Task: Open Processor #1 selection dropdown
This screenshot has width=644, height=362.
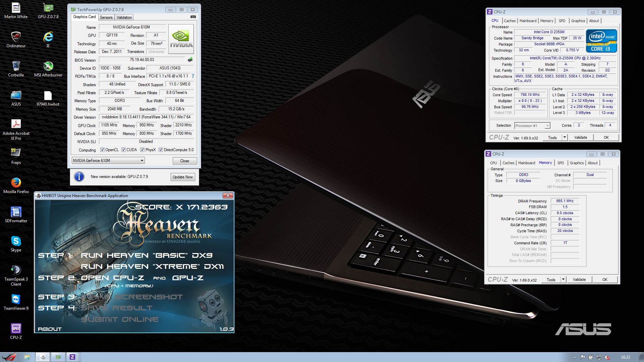Action: [532, 126]
